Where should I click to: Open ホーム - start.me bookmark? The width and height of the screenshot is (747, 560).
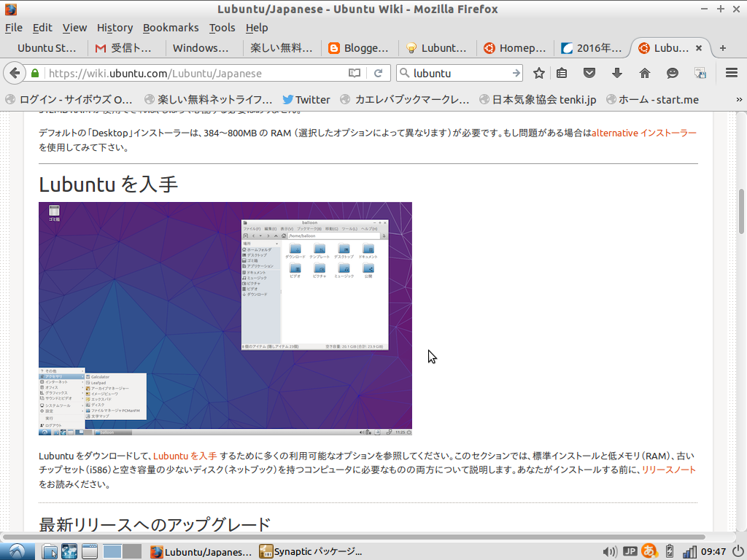click(653, 99)
